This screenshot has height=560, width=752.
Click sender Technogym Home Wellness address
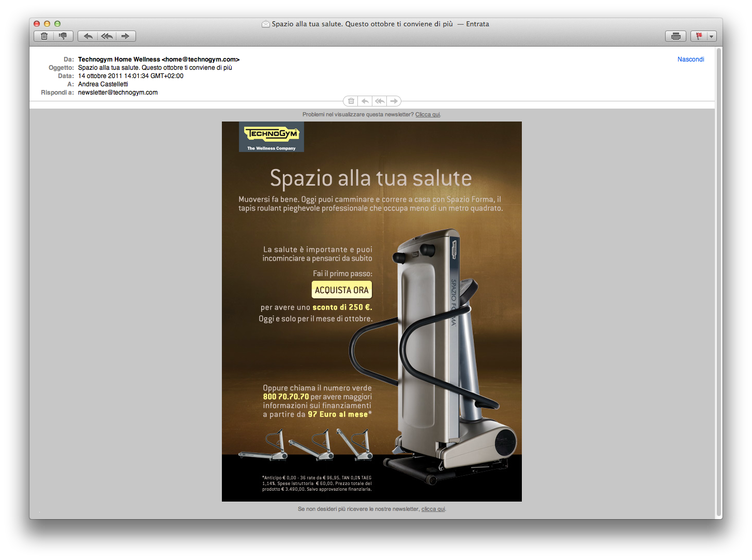(x=159, y=59)
